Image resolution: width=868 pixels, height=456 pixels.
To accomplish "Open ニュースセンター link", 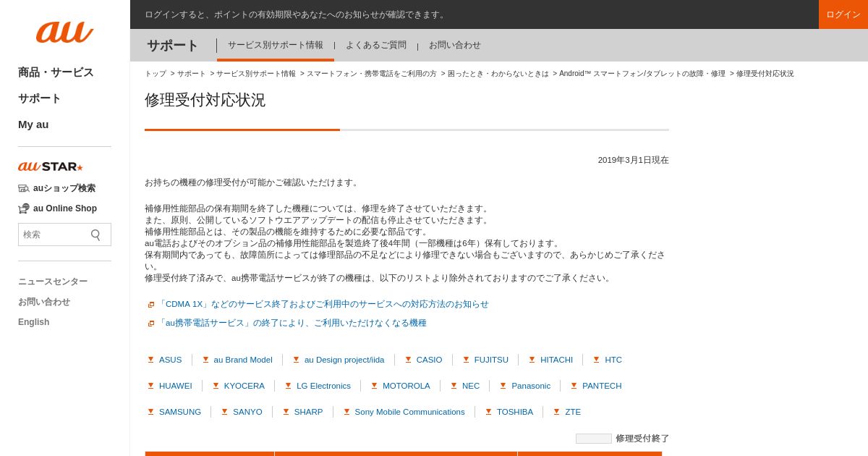I will point(53,282).
